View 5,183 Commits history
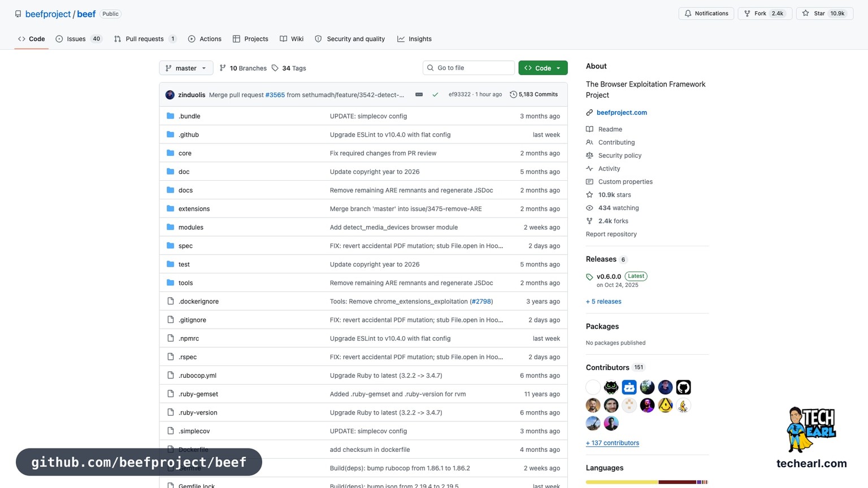Viewport: 868px width, 488px height. [x=533, y=94]
